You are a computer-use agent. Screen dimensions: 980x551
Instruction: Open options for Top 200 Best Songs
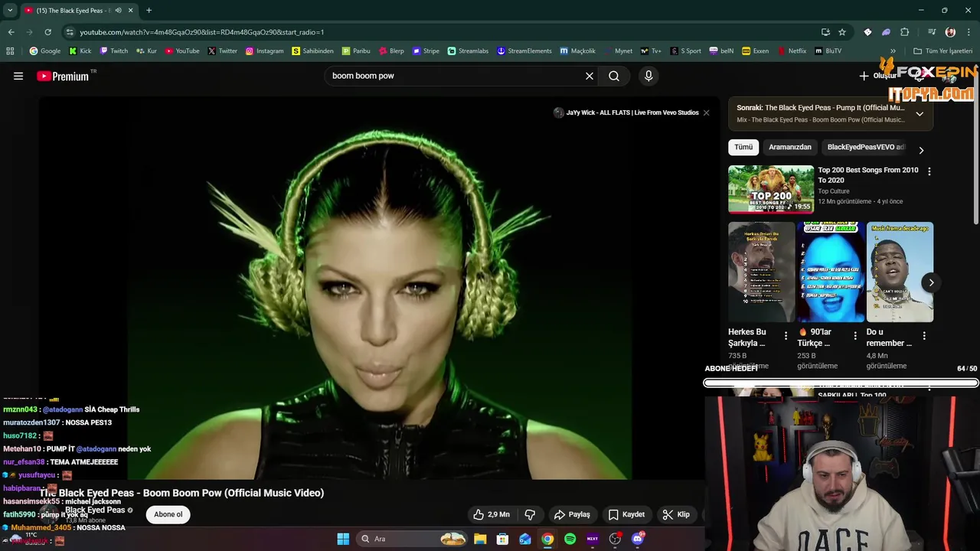click(x=929, y=172)
